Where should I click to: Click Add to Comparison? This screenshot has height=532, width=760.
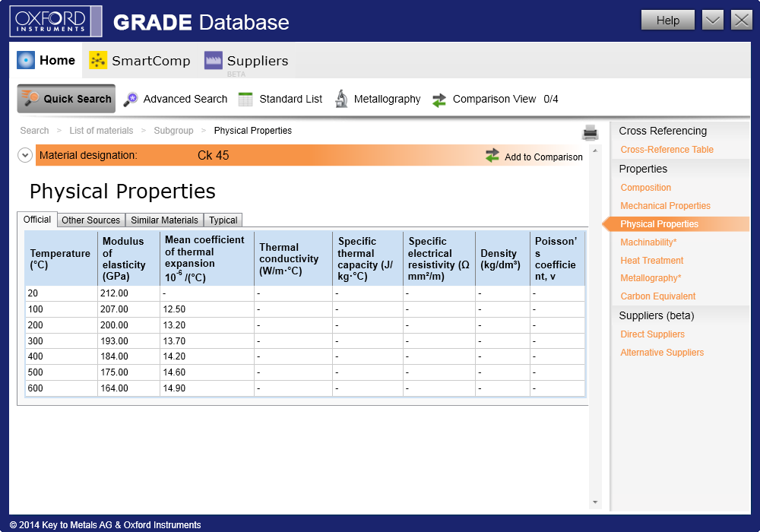(x=534, y=156)
